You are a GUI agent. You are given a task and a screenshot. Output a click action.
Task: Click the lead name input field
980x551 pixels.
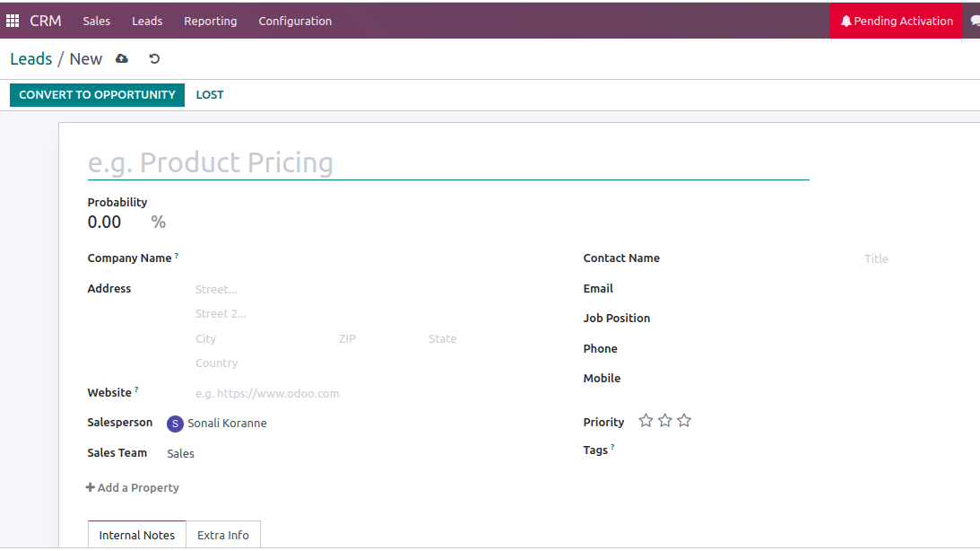click(448, 162)
